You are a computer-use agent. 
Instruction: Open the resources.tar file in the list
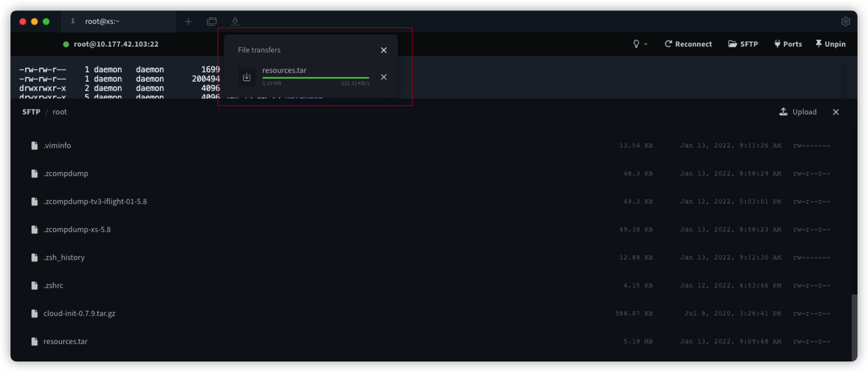65,341
